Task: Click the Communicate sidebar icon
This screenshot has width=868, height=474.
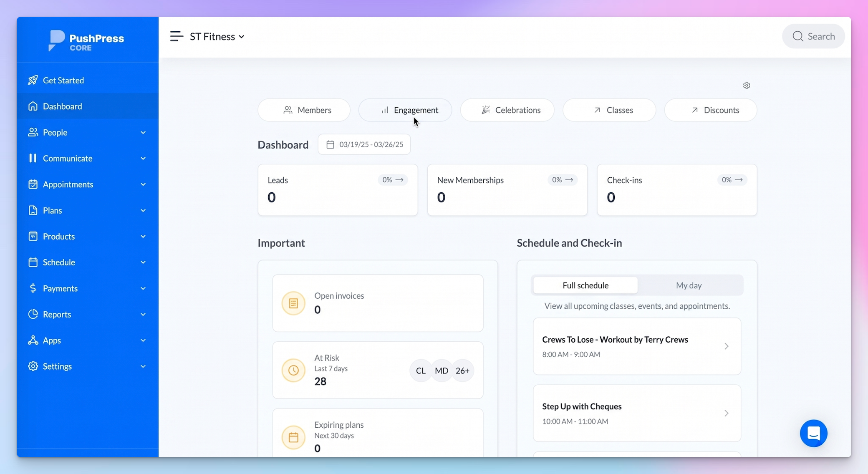Action: (x=33, y=158)
